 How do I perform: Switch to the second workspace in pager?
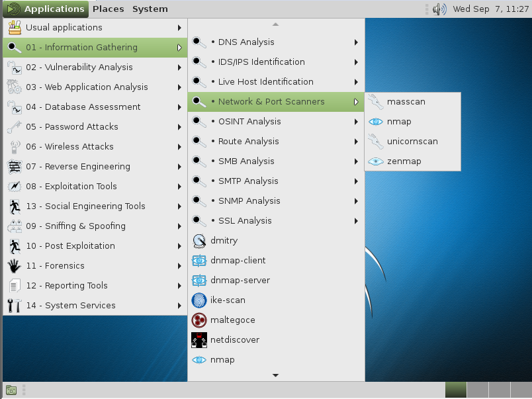click(x=477, y=390)
